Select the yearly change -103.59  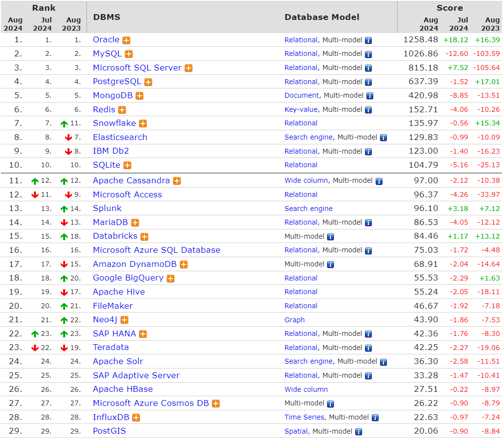coord(487,53)
